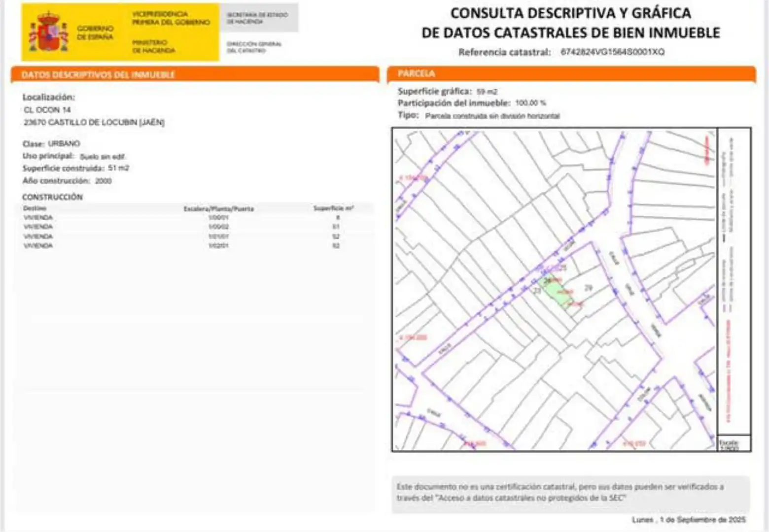
Task: Click the Destino column header
Action: click(x=35, y=208)
